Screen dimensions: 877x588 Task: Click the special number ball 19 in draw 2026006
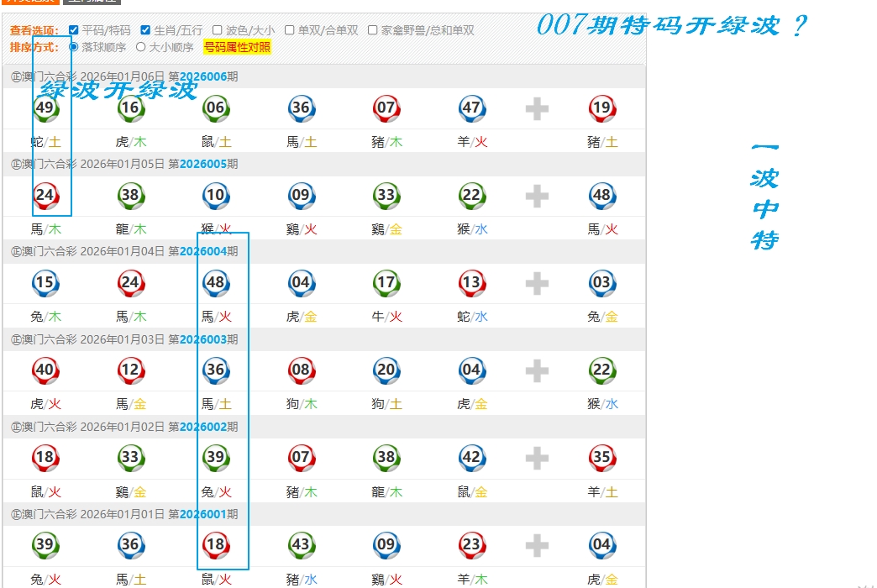[x=601, y=108]
